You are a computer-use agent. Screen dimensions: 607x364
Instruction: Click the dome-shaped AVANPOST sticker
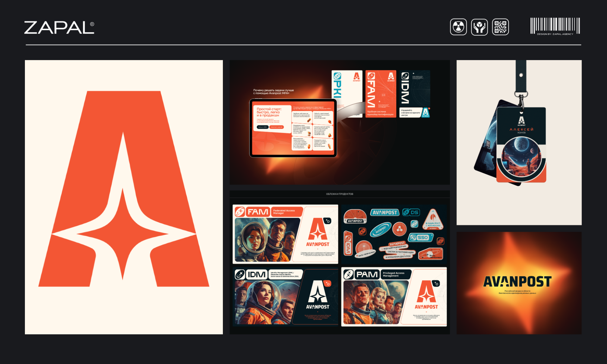tap(355, 216)
